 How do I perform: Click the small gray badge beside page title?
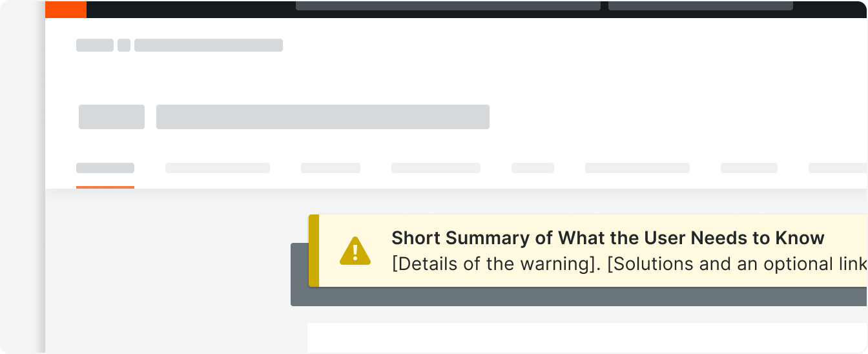pos(112,117)
